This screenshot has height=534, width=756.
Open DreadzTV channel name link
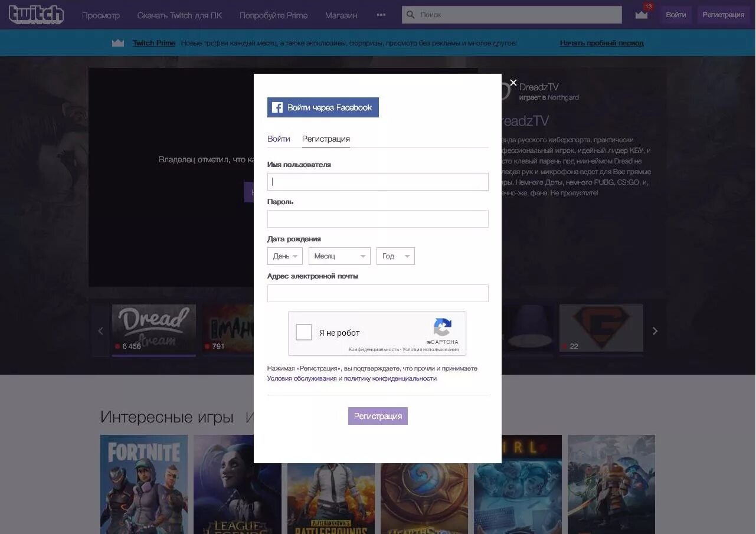point(539,87)
